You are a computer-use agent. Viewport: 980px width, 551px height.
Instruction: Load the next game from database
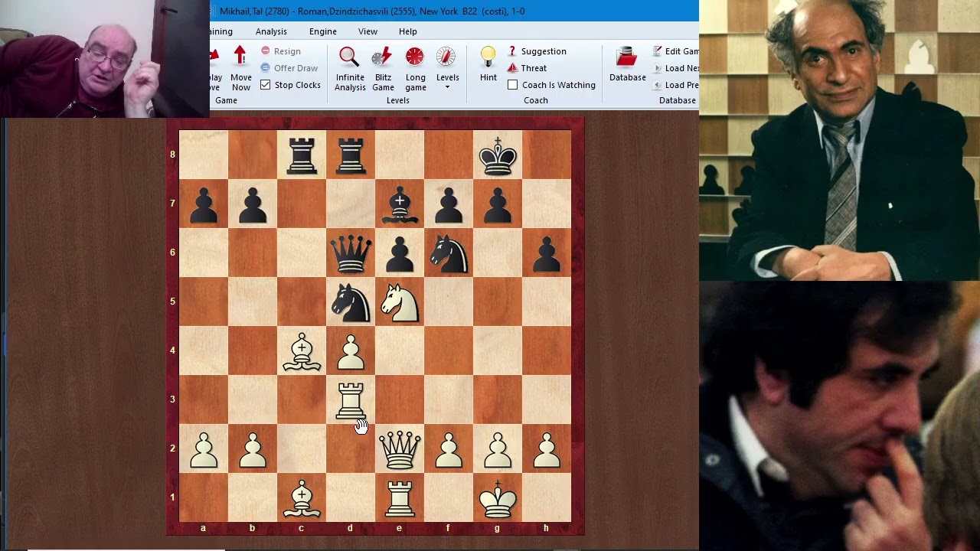coord(675,68)
